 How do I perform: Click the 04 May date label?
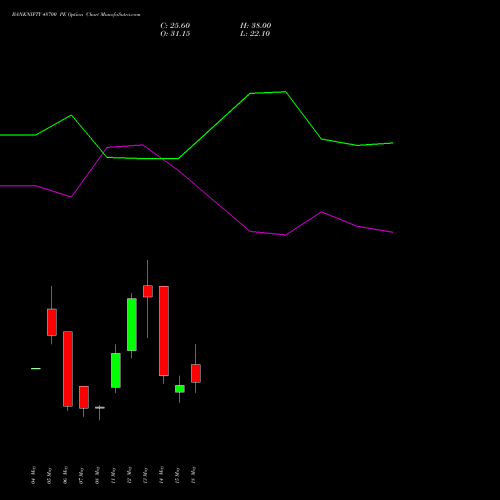33,475
